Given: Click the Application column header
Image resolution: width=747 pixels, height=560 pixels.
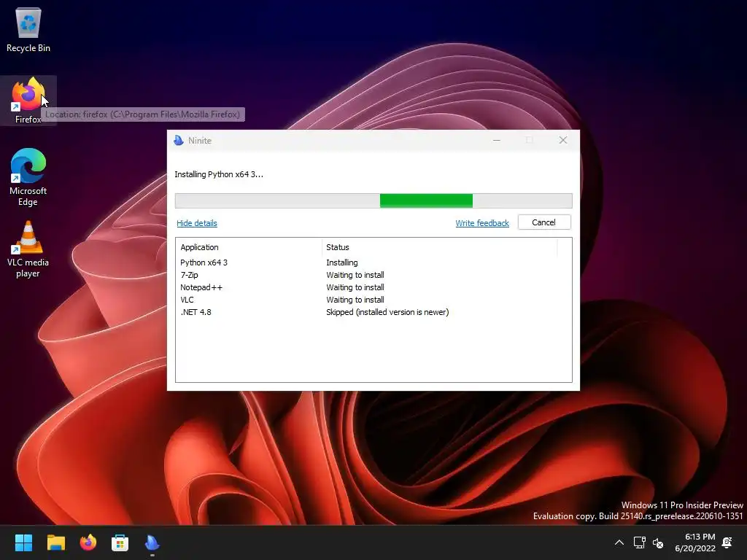Looking at the screenshot, I should 249,247.
